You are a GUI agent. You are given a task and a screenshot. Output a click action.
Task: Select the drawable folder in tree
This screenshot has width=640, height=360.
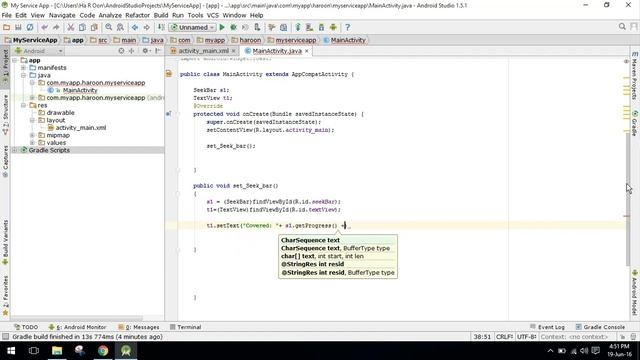pyautogui.click(x=60, y=113)
